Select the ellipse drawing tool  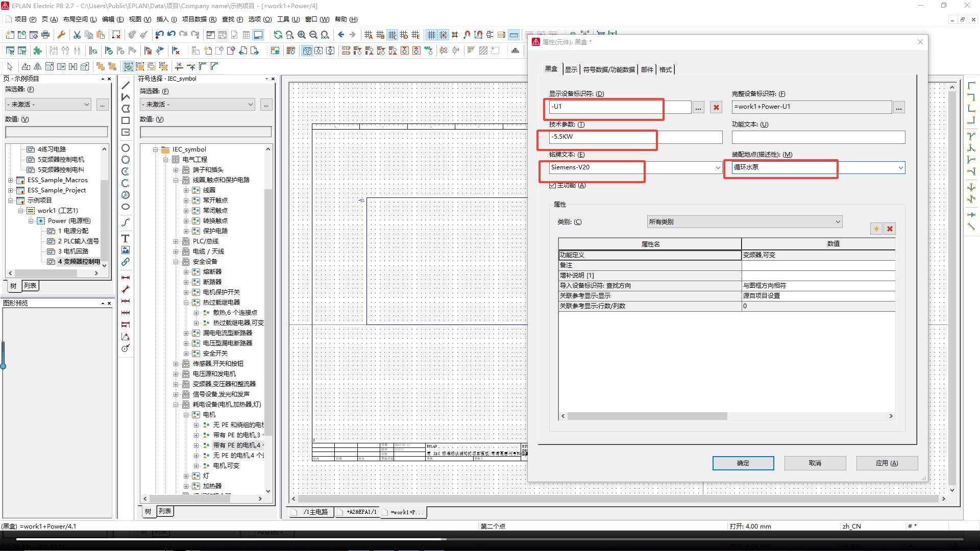tap(126, 207)
